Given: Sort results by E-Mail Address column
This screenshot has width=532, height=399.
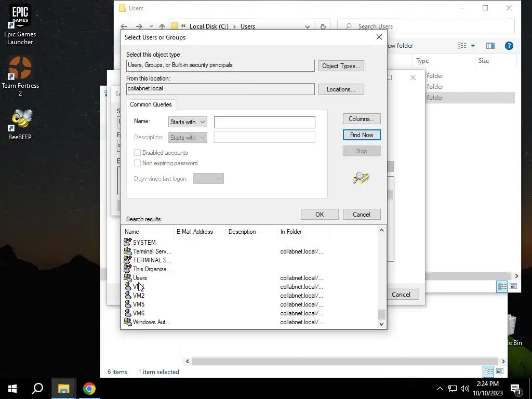Looking at the screenshot, I should (199, 232).
